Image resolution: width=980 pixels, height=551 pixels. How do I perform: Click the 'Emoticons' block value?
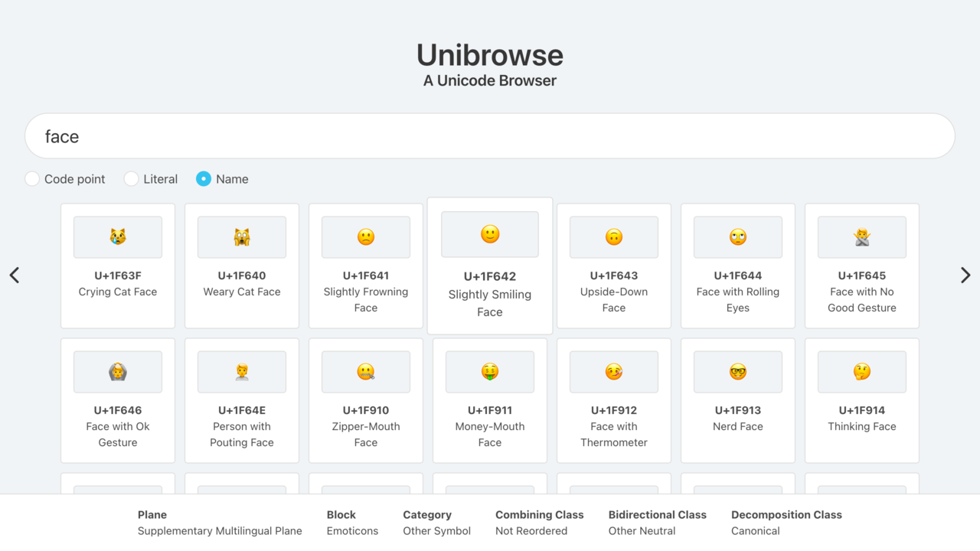coord(352,531)
